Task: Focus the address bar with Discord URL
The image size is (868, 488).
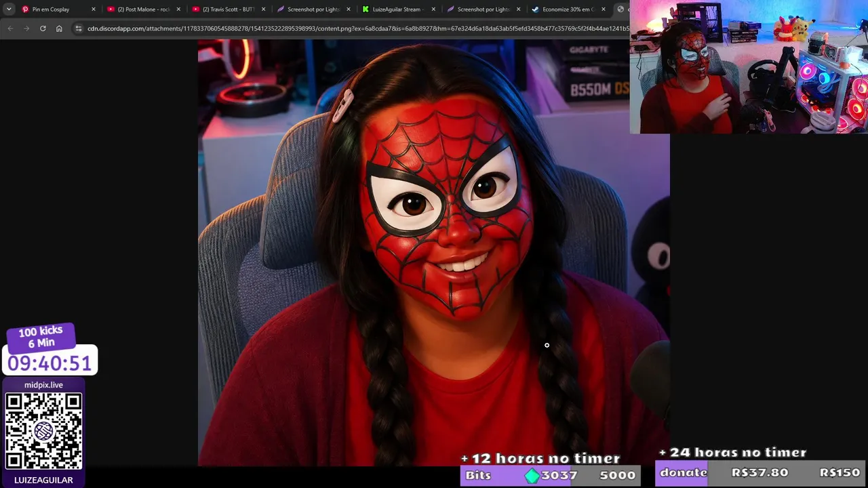Action: tap(358, 28)
